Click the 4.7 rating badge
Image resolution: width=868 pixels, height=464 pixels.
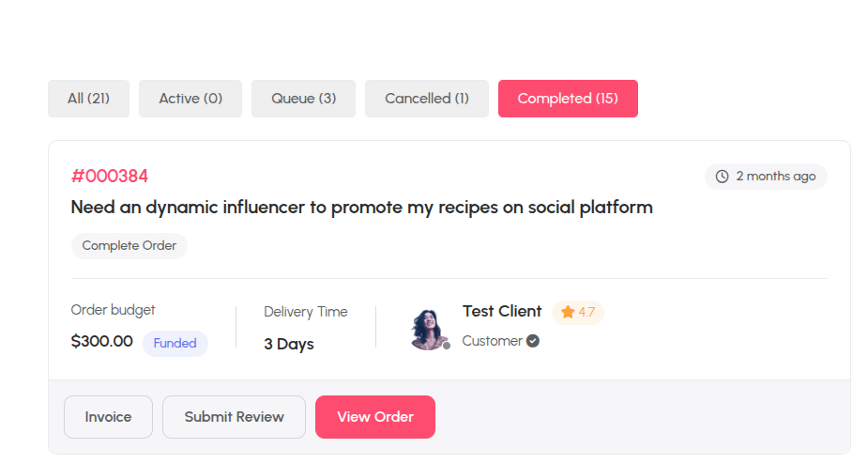coord(577,312)
